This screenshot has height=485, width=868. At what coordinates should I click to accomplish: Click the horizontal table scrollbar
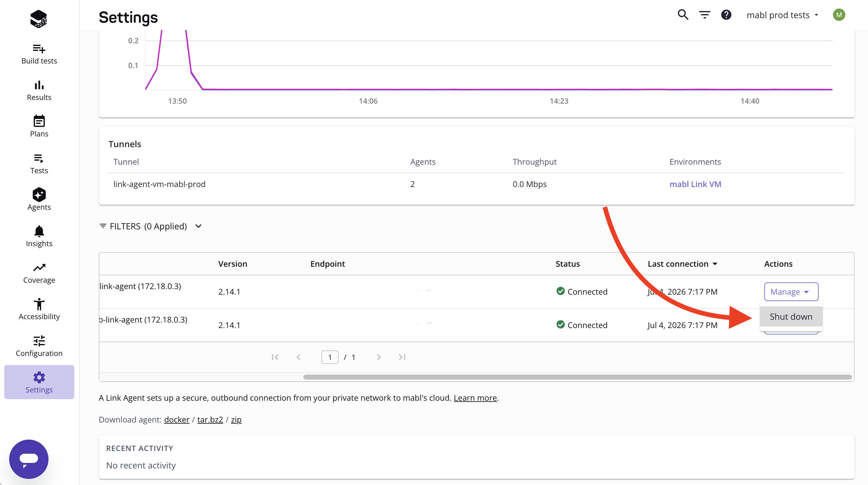(578, 377)
